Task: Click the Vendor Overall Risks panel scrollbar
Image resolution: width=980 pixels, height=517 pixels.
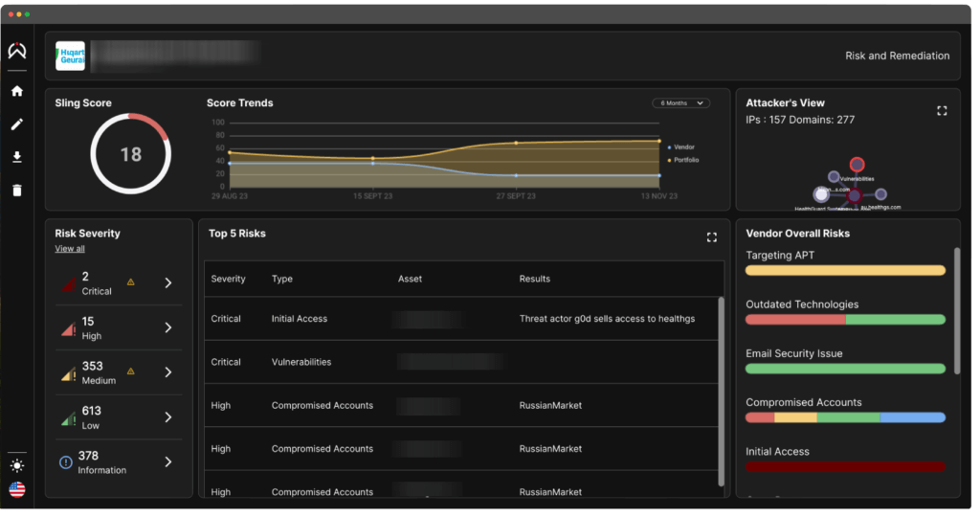Action: click(955, 311)
